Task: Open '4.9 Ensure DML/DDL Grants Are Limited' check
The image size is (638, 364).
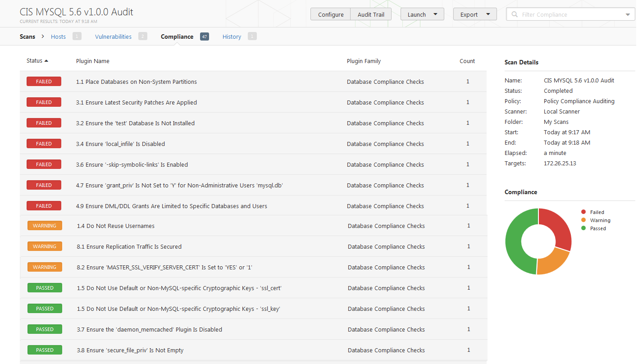Action: coord(172,206)
